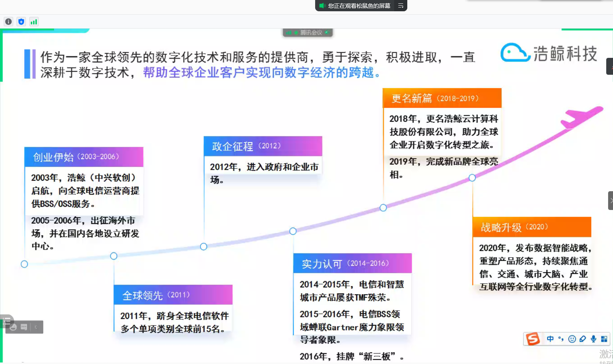Click the timeline dot below the 更名新篇 card
Screen dimensions: 613x364
pyautogui.click(x=383, y=208)
